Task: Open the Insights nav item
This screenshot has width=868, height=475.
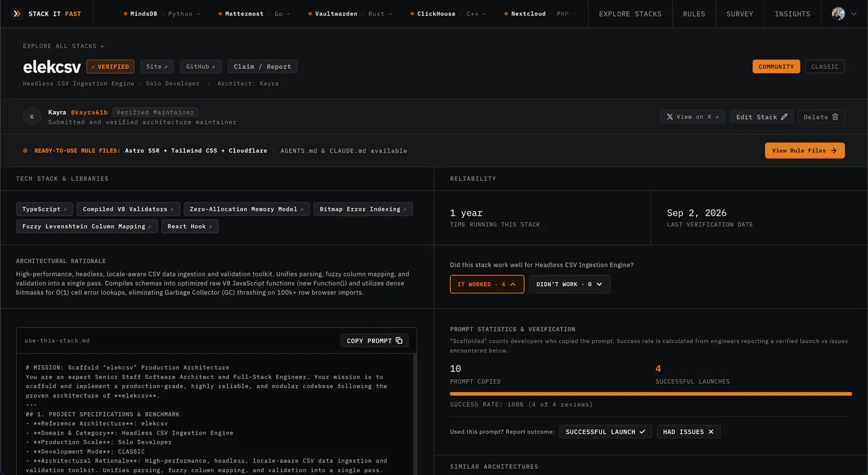Action: pyautogui.click(x=792, y=14)
